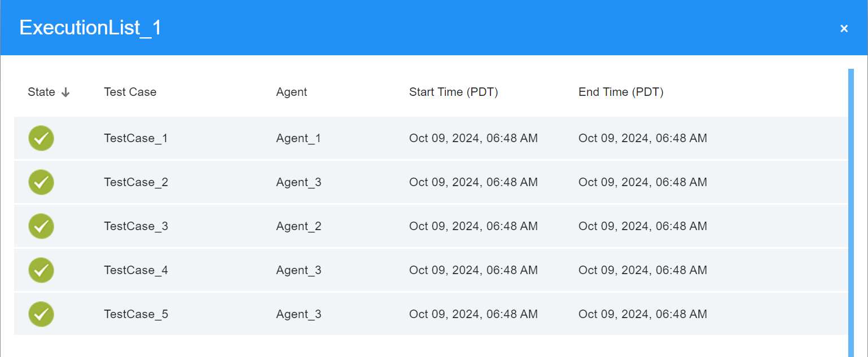The image size is (868, 357).
Task: Select the TestCase_3 name
Action: point(135,226)
